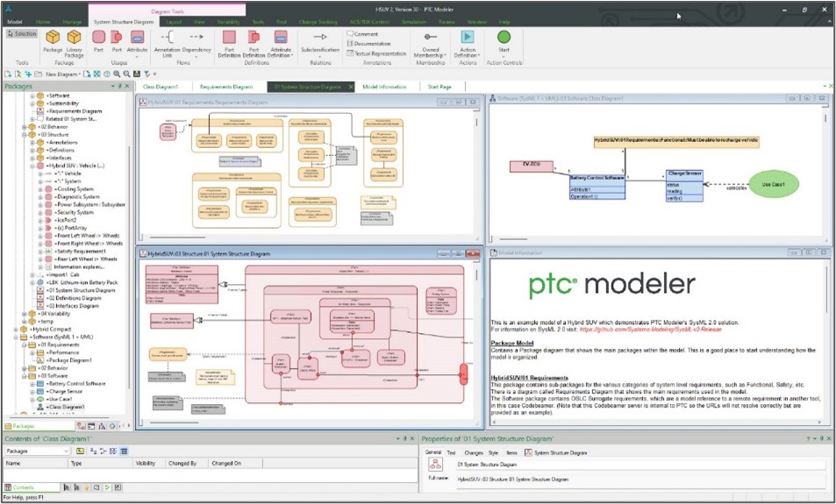The width and height of the screenshot is (836, 504).
Task: Select Cooling System in the Packages tree
Action: [x=74, y=188]
